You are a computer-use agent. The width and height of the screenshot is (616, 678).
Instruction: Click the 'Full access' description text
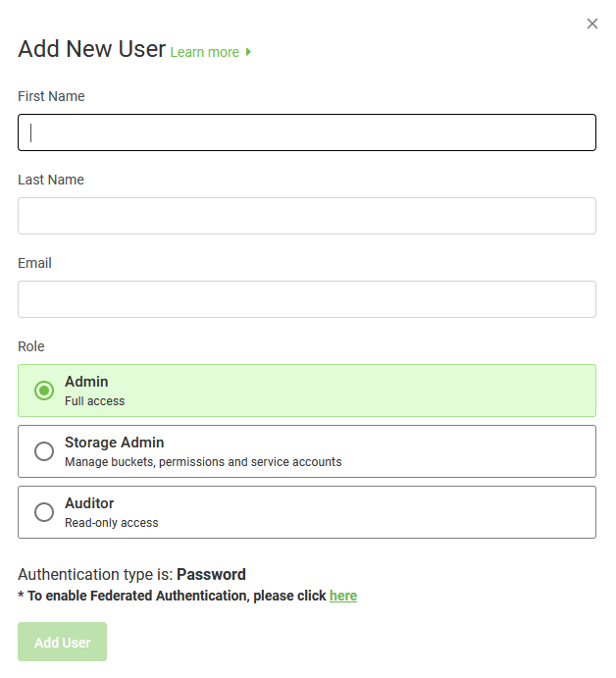(x=94, y=401)
